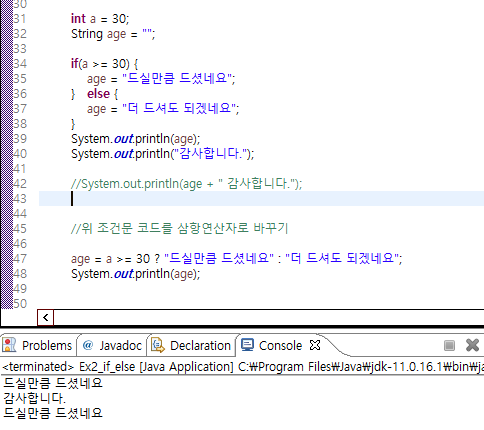Click 'System.out.println(age);' on line 39
This screenshot has height=430, width=484.
[135, 139]
